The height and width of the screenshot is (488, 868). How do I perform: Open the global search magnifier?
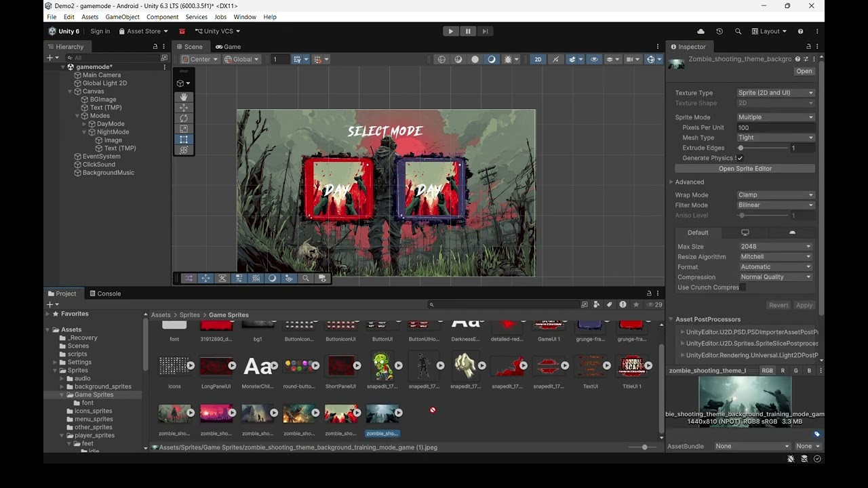point(738,31)
